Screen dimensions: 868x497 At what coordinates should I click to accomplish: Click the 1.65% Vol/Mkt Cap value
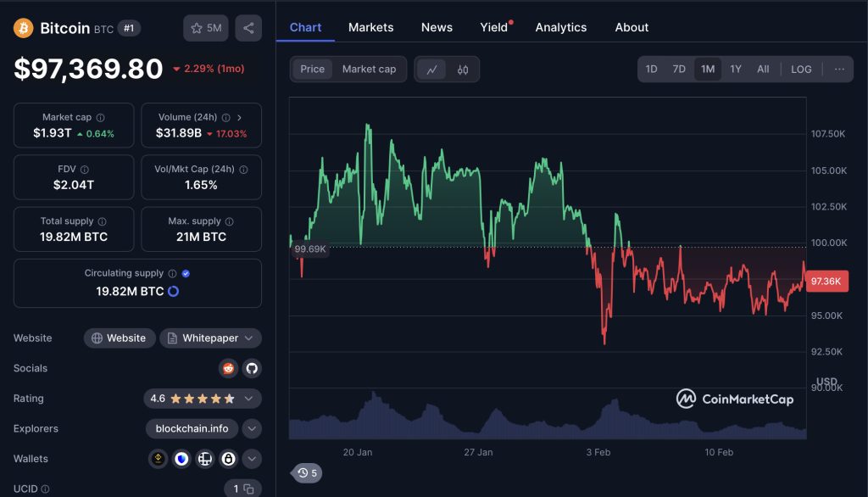(201, 185)
